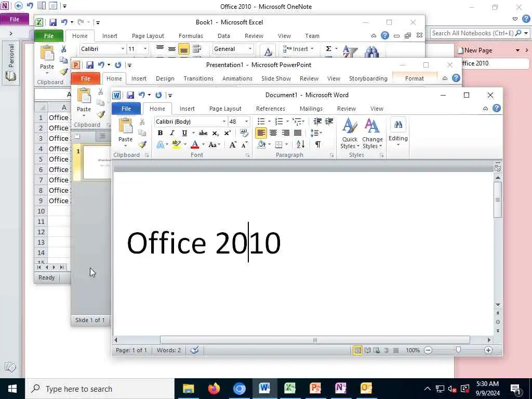Click Save icon in Word title bar
The height and width of the screenshot is (399, 532).
[x=130, y=96]
